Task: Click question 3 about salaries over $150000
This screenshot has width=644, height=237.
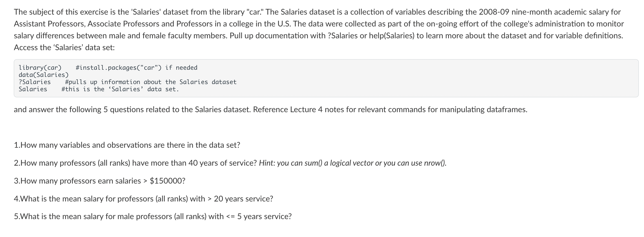Action: pos(100,181)
